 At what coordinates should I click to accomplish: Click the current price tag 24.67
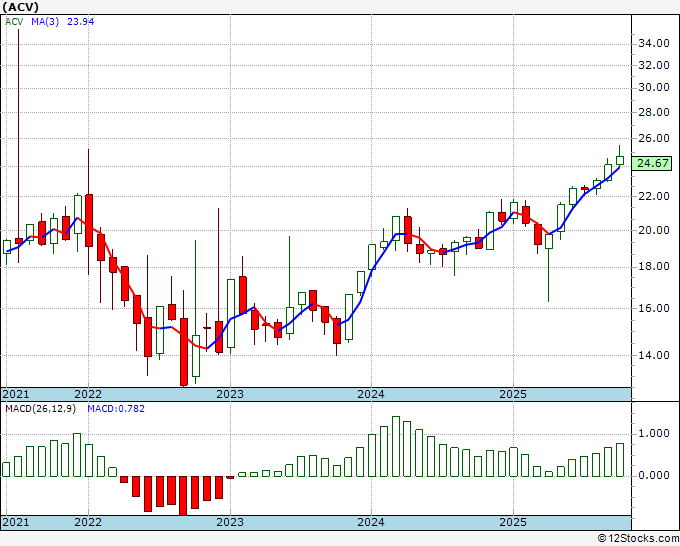(652, 163)
